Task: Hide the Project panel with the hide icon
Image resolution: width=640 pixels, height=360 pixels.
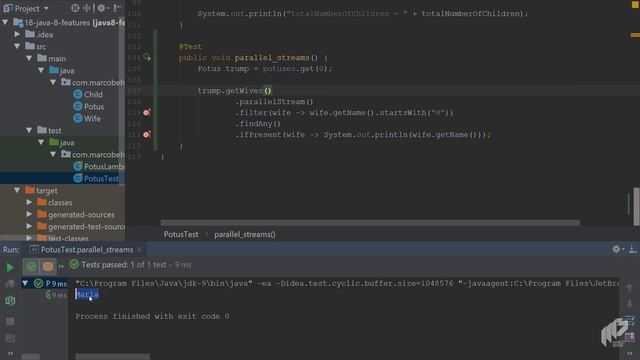Action: coord(117,8)
